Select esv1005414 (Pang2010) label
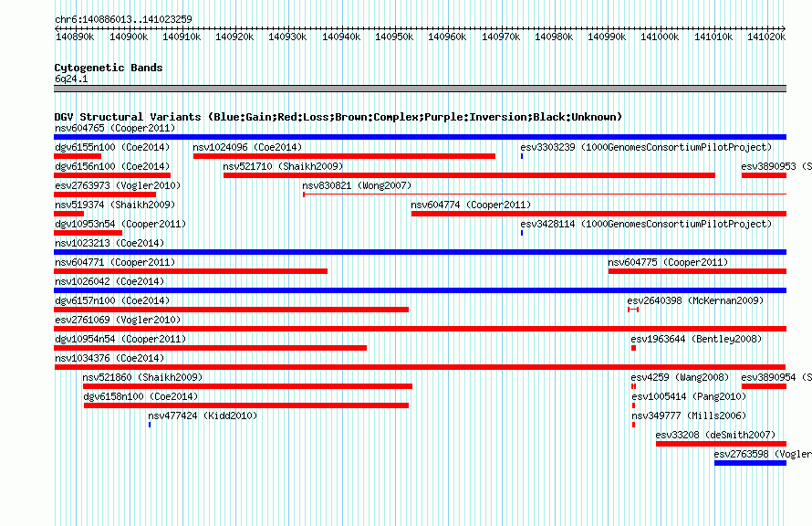812x526 pixels. coord(689,396)
